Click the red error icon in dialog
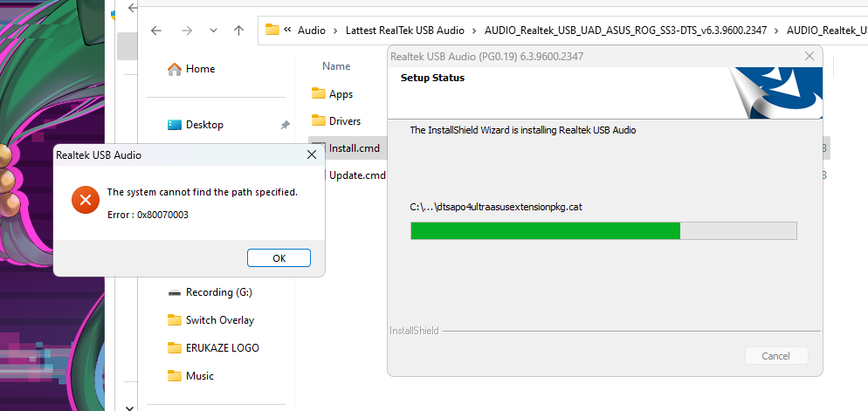Viewport: 868px width, 411px height. coord(86,200)
